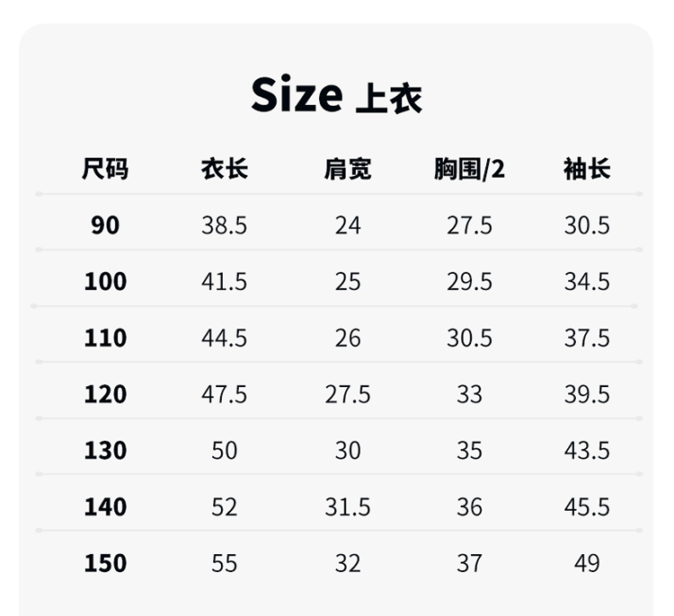Select the 33 胸围/2 value
This screenshot has height=616, width=674.
(469, 393)
